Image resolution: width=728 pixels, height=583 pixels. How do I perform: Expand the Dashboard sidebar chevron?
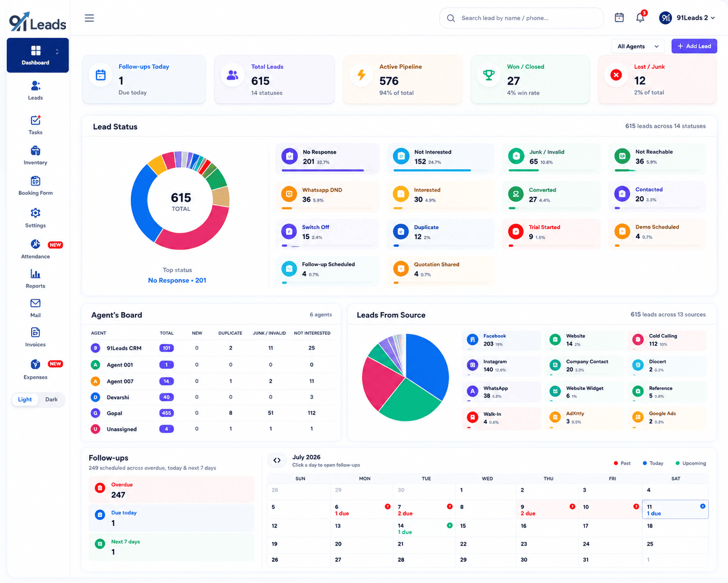[x=57, y=51]
